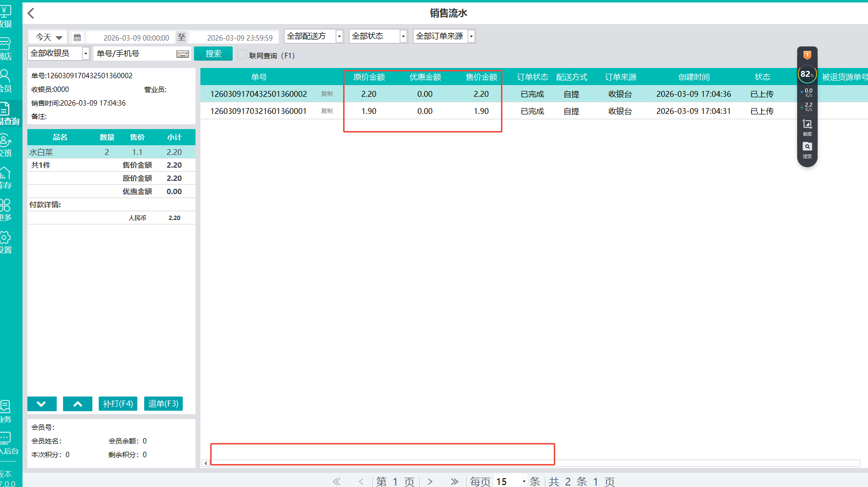Open the 交班 shift handover sidebar icon
The image size is (868, 487).
[x=6, y=146]
